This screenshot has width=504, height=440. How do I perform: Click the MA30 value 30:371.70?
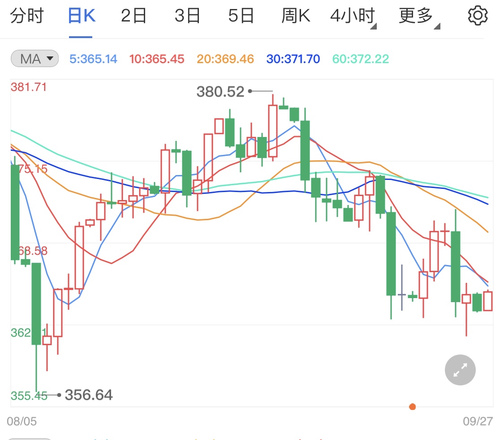(293, 59)
